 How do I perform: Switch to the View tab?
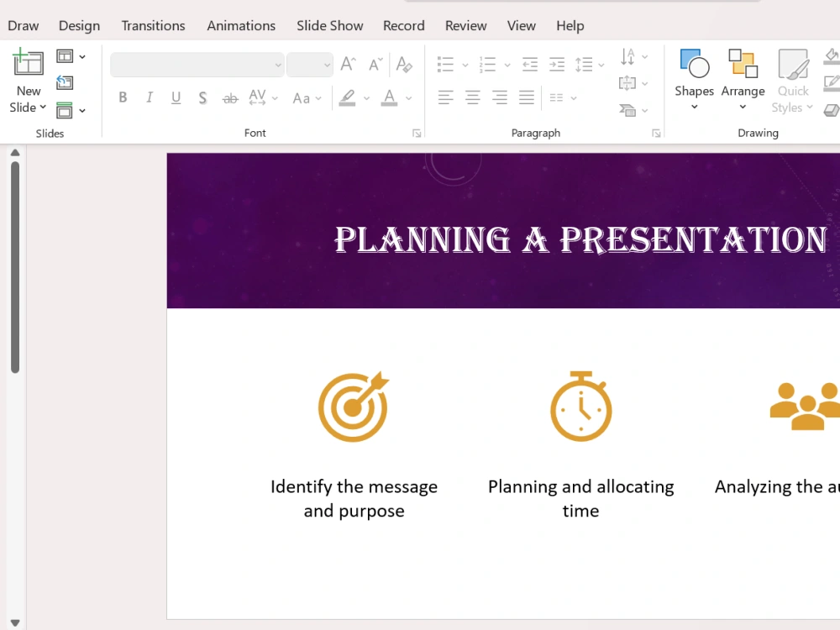coord(522,26)
